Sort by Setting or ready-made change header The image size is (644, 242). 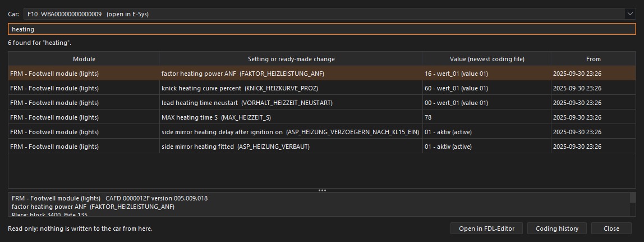click(291, 59)
